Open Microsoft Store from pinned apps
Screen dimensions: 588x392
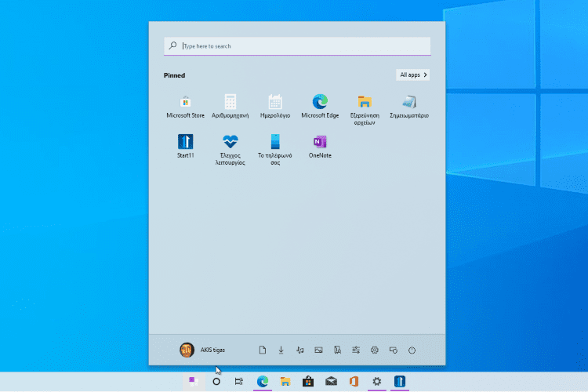(x=185, y=107)
